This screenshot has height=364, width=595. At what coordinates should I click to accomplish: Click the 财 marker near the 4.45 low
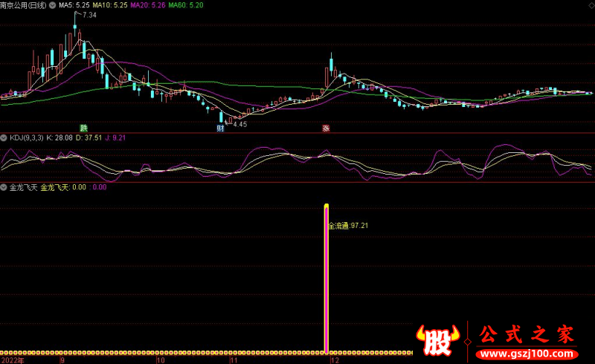pos(220,128)
